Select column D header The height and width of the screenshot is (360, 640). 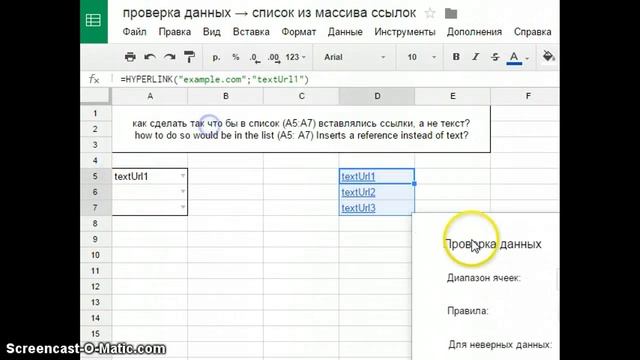[377, 96]
